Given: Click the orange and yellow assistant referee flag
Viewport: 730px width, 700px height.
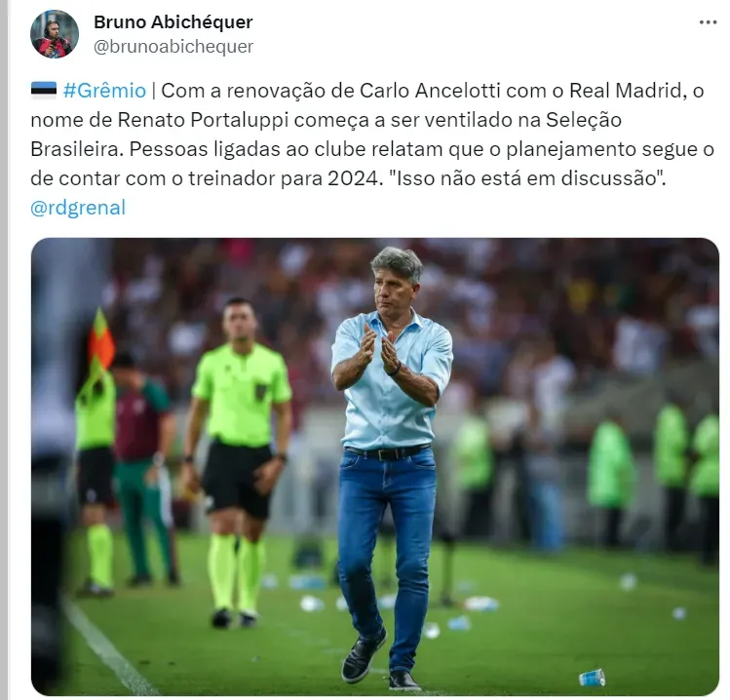Looking at the screenshot, I should 101,337.
